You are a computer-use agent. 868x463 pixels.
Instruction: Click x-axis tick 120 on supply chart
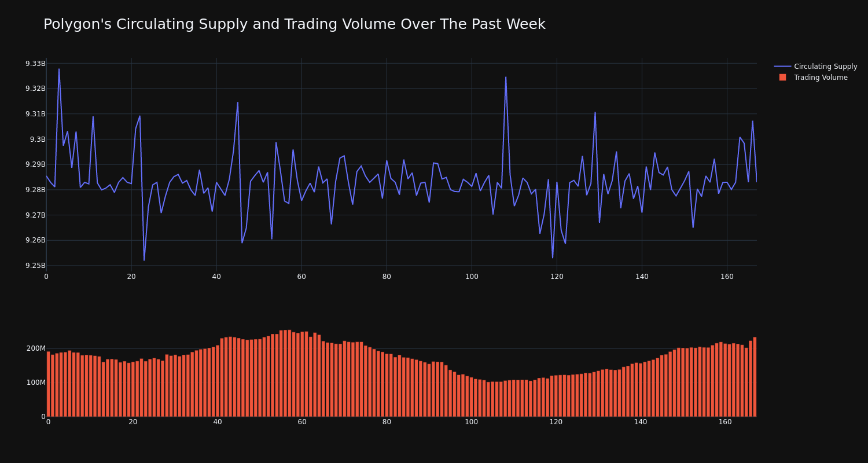pos(557,277)
